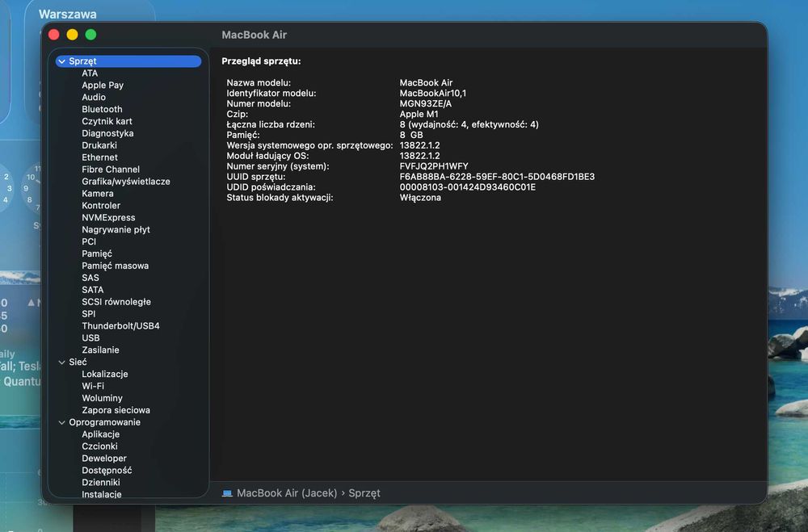
Task: Select Diagnostyka in the sidebar
Action: click(x=107, y=133)
